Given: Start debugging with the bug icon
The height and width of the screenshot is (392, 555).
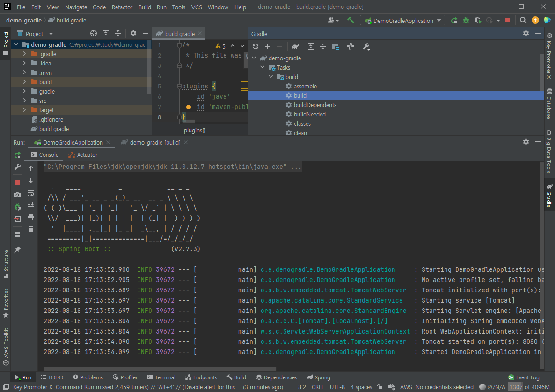Looking at the screenshot, I should point(466,21).
